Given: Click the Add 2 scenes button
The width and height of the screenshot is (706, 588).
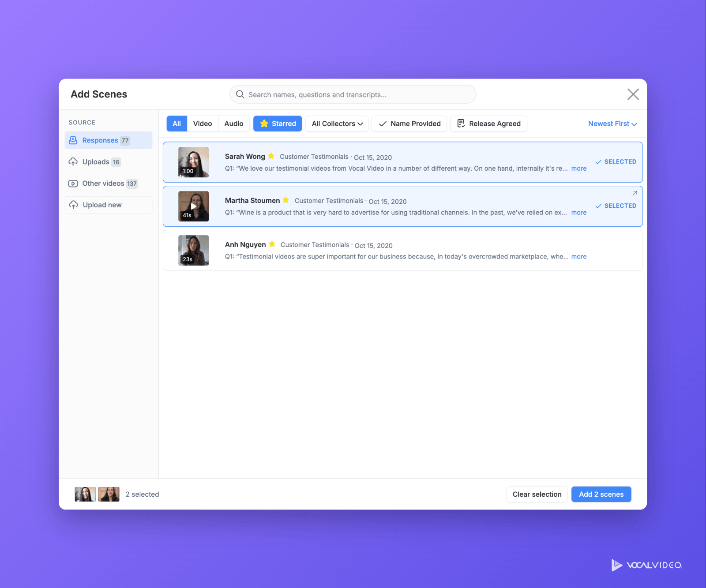Looking at the screenshot, I should pos(601,494).
